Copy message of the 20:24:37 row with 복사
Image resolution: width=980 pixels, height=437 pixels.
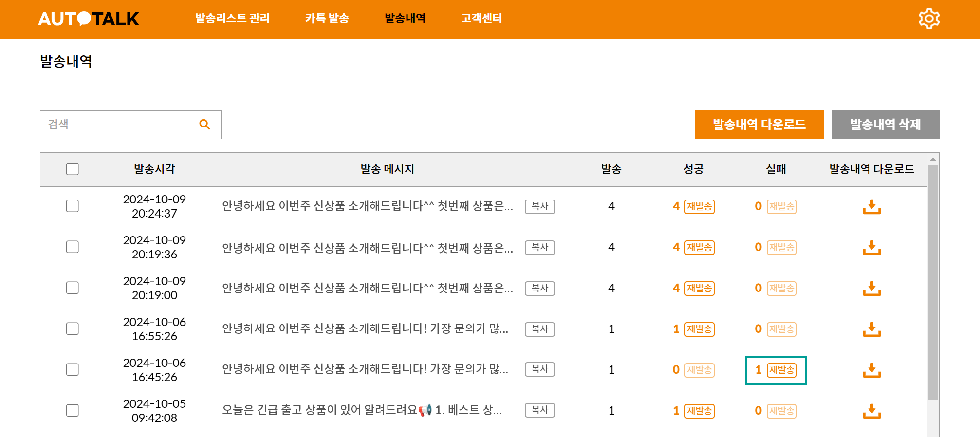click(539, 206)
